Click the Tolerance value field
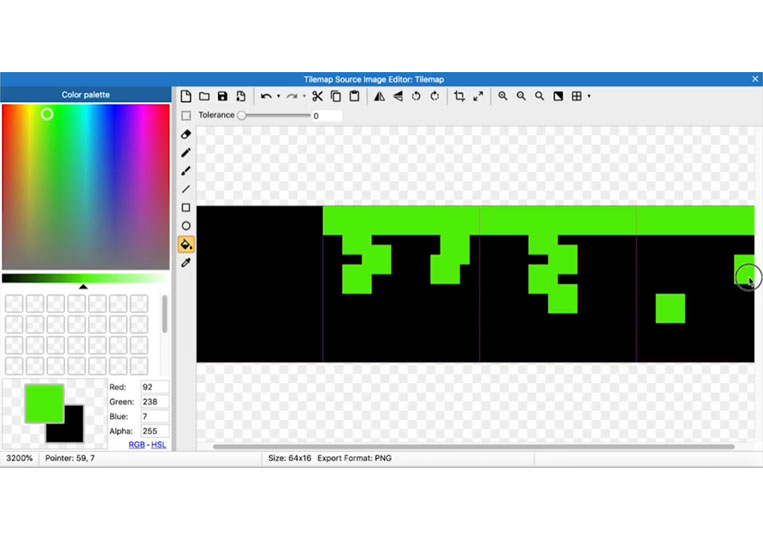The width and height of the screenshot is (763, 541). coord(327,116)
